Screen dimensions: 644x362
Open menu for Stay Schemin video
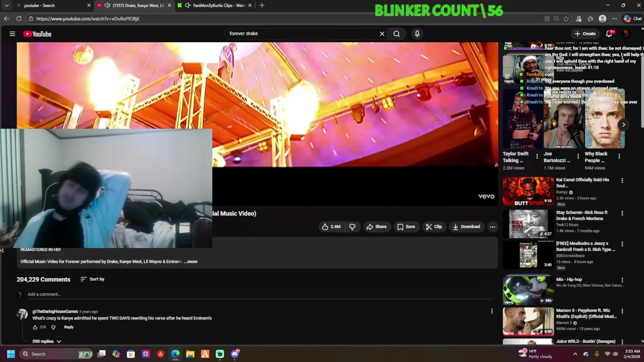pyautogui.click(x=622, y=213)
